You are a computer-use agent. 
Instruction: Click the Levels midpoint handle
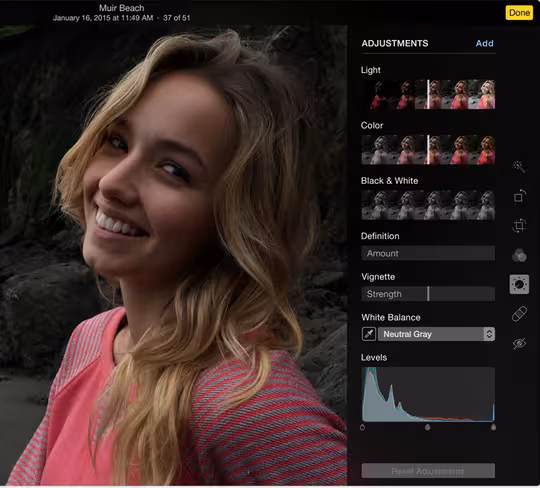tap(427, 427)
